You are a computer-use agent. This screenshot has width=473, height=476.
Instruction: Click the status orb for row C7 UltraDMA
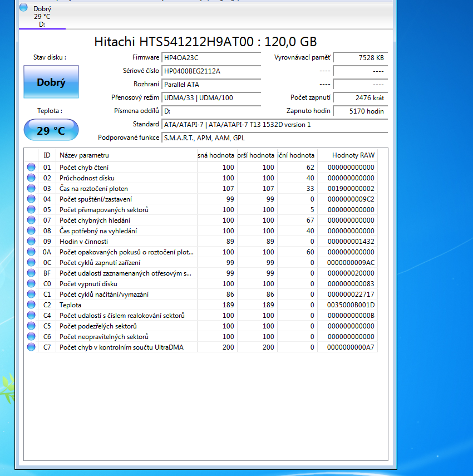click(31, 347)
